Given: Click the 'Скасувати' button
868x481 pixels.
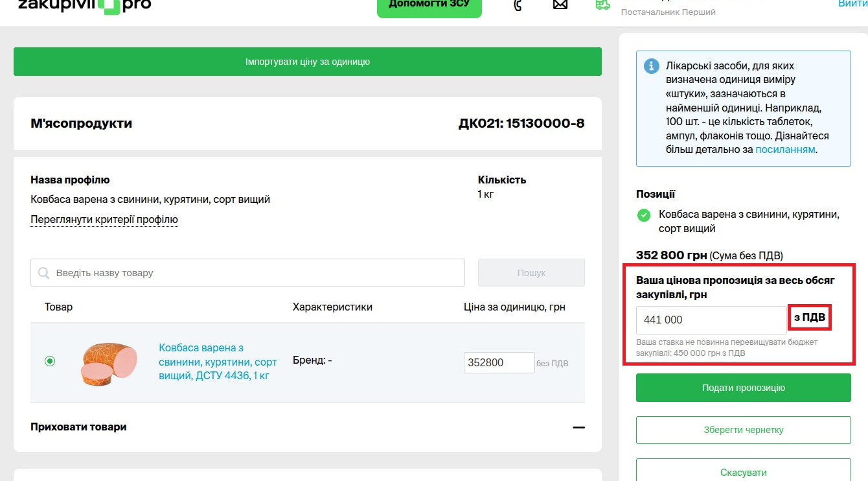Looking at the screenshot, I should pos(743,472).
